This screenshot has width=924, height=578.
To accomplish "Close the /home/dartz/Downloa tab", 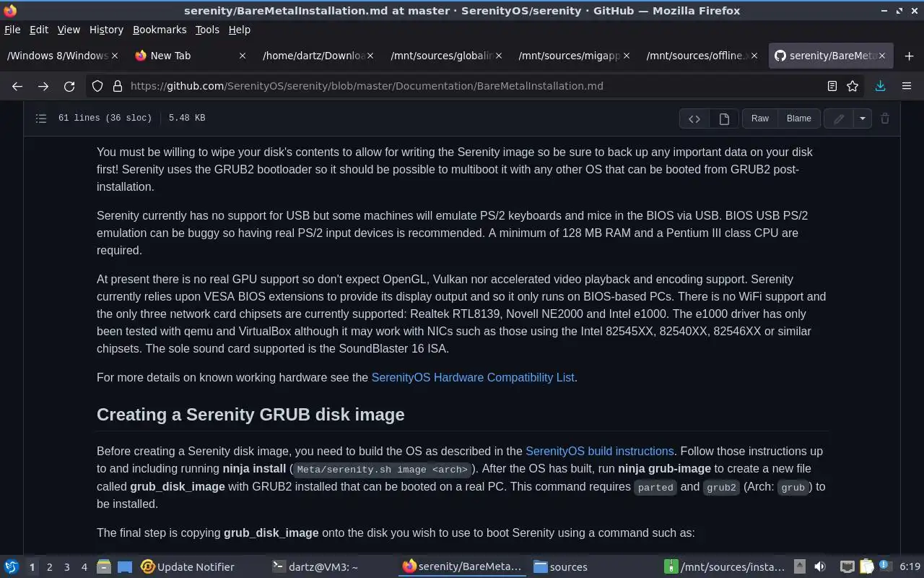I will 370,56.
